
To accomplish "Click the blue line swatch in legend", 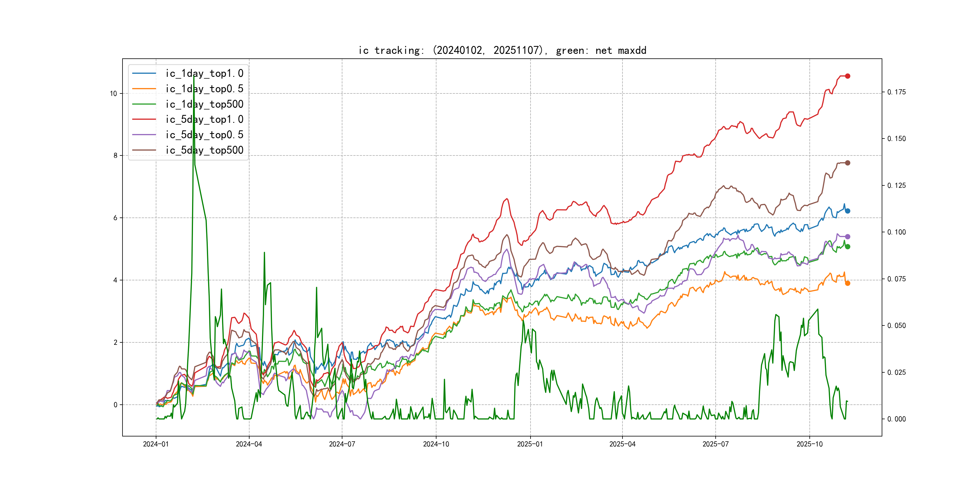I will [x=144, y=73].
